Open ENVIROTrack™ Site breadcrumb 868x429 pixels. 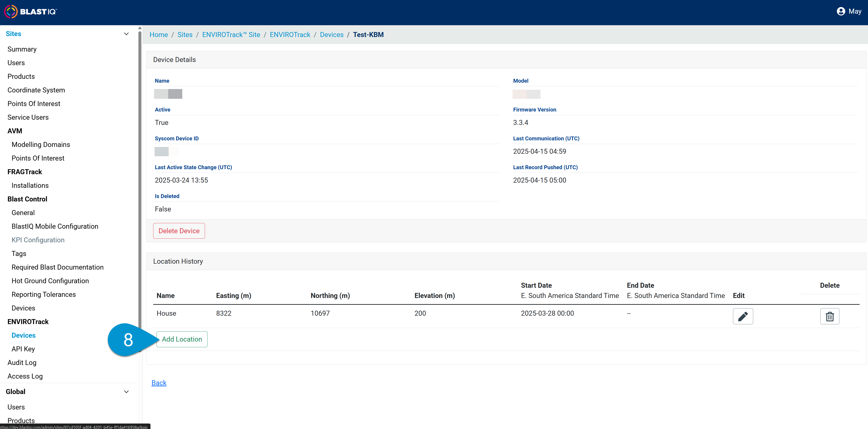pyautogui.click(x=231, y=35)
